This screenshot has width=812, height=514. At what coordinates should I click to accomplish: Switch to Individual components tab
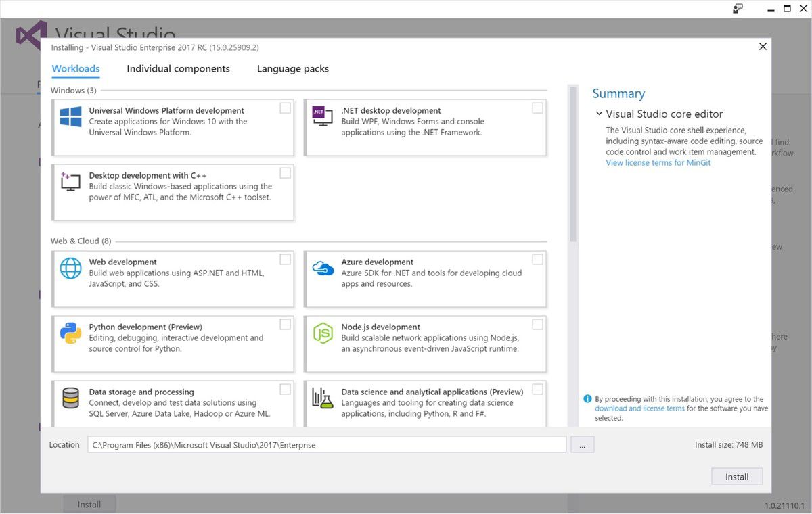click(x=178, y=69)
